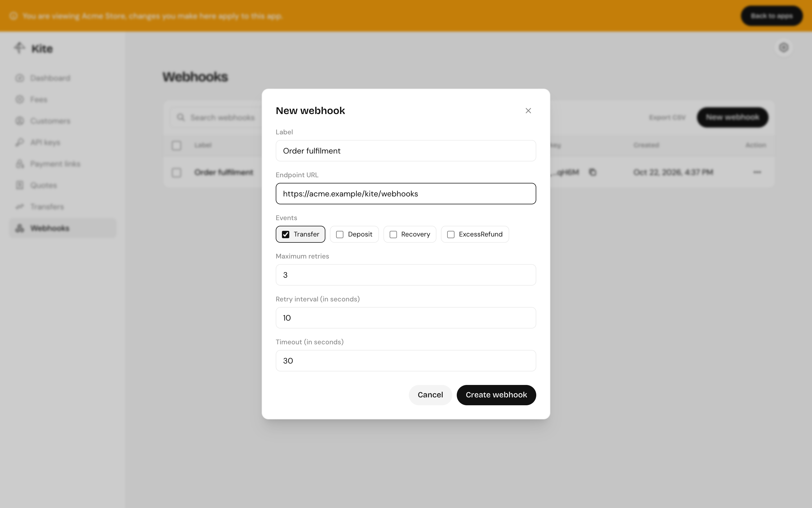Click the info icon in the orange banner

click(x=14, y=16)
